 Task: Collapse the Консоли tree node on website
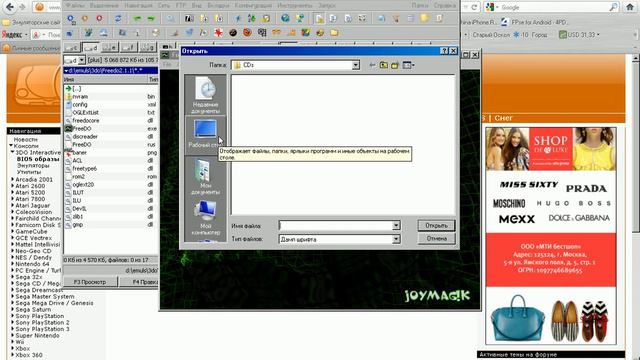click(x=11, y=146)
